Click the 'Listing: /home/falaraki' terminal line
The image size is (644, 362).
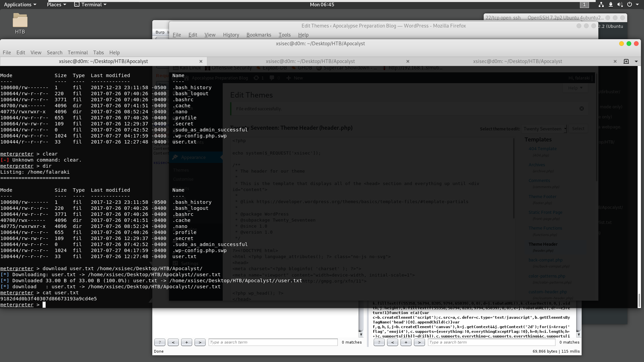tap(35, 172)
